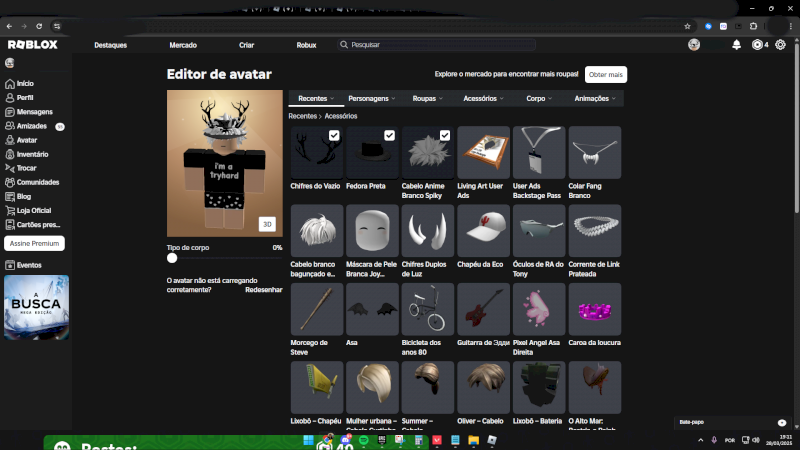Viewport: 800px width, 450px height.
Task: Click the Assine Premium button
Action: point(34,243)
